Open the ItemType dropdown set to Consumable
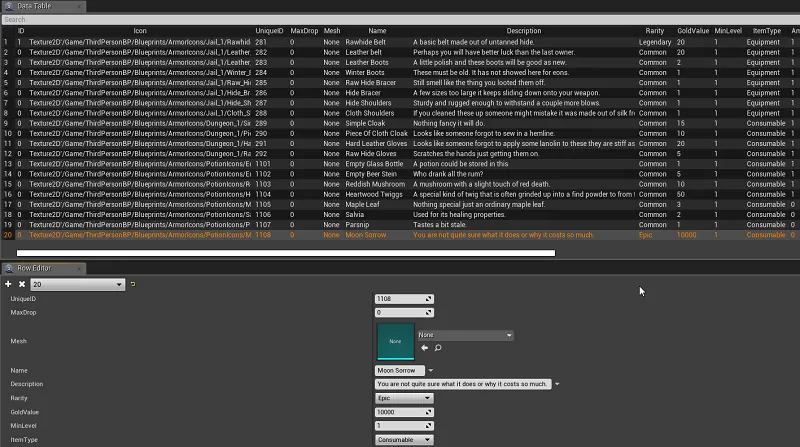 (404, 440)
